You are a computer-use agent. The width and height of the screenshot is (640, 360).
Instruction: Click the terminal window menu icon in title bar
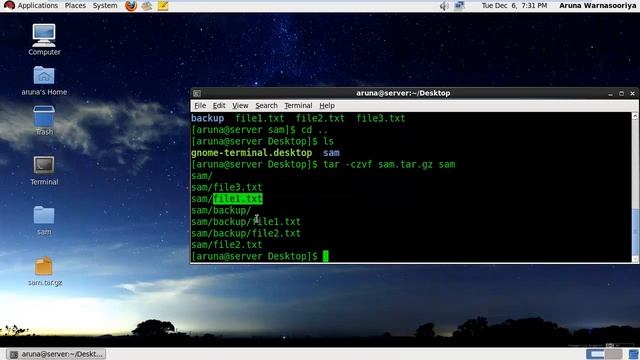tap(197, 93)
